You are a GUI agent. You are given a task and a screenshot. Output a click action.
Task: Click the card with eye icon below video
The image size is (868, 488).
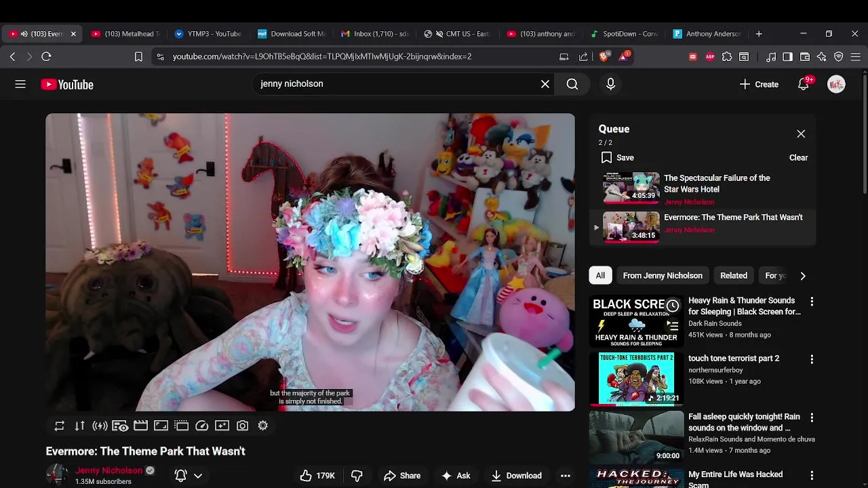click(120, 426)
